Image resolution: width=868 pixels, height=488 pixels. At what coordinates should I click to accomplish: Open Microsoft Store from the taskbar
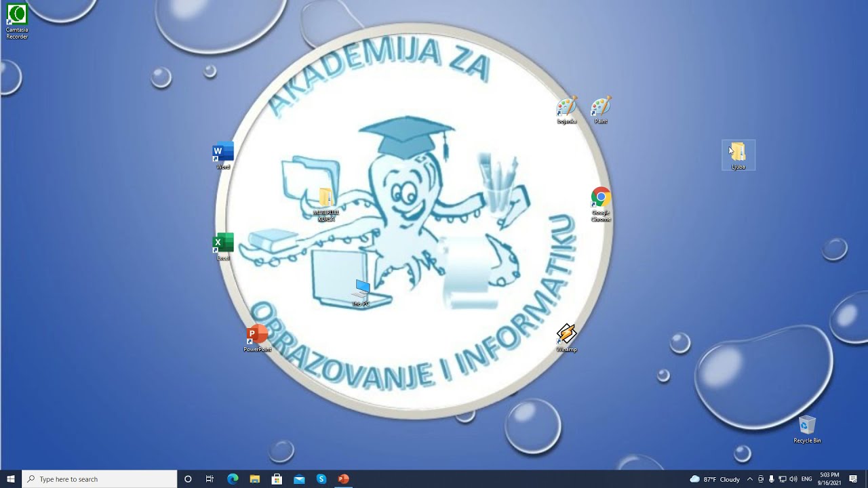pos(277,479)
